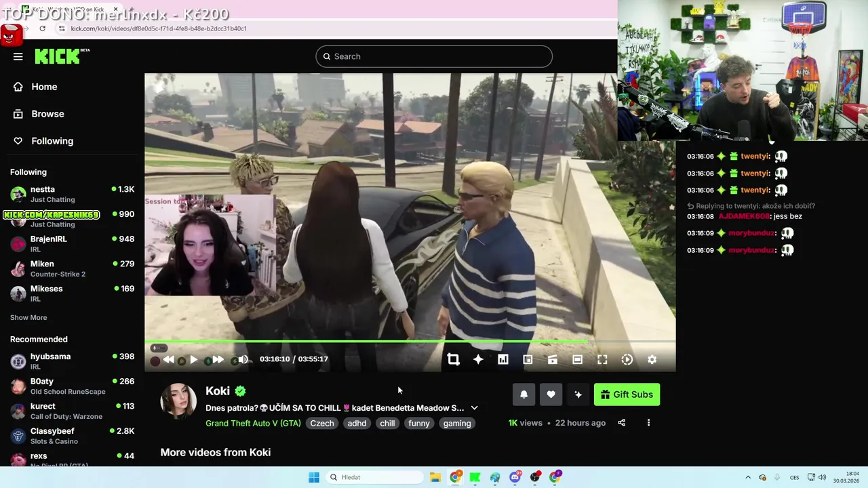Image resolution: width=868 pixels, height=488 pixels.
Task: Switch to theater mode
Action: tap(577, 360)
